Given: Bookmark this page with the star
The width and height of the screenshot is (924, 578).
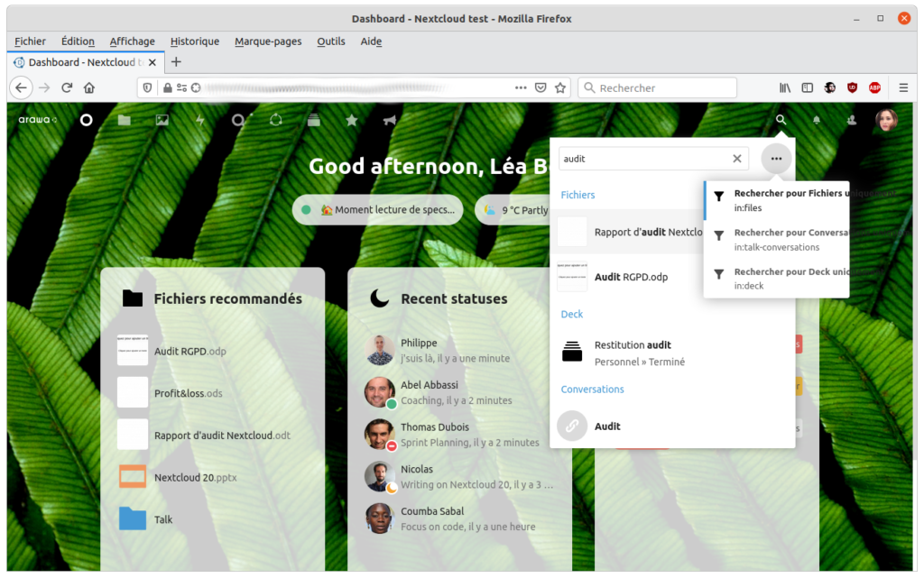Looking at the screenshot, I should click(559, 87).
